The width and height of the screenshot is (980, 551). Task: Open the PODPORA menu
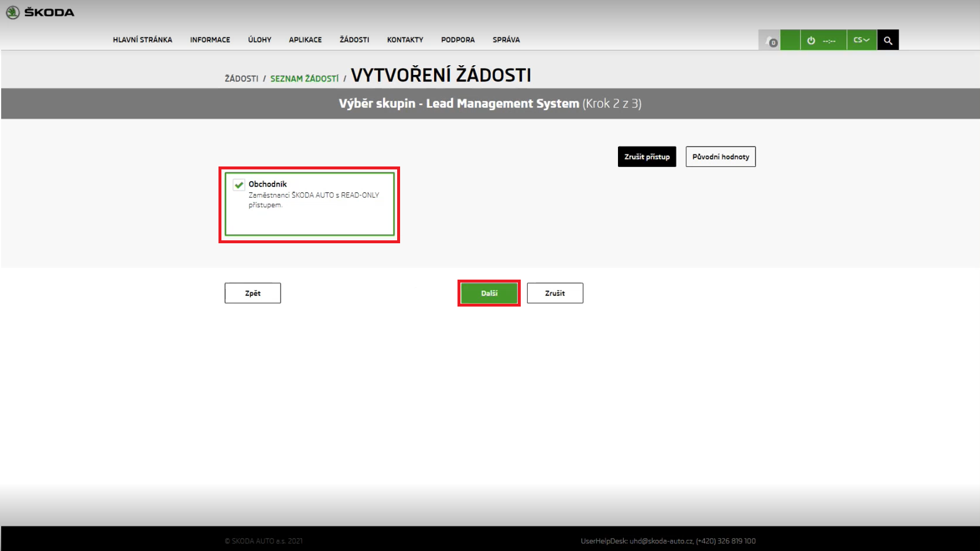click(457, 40)
